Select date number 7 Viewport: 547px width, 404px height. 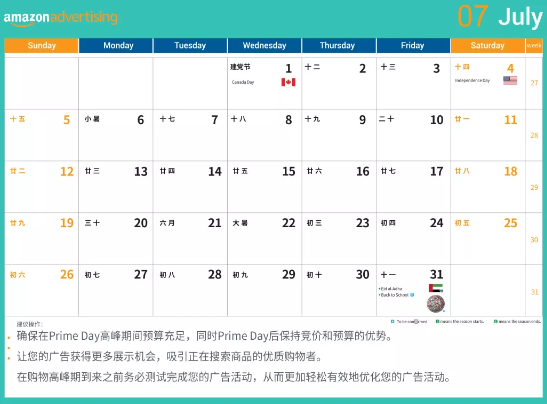(215, 120)
